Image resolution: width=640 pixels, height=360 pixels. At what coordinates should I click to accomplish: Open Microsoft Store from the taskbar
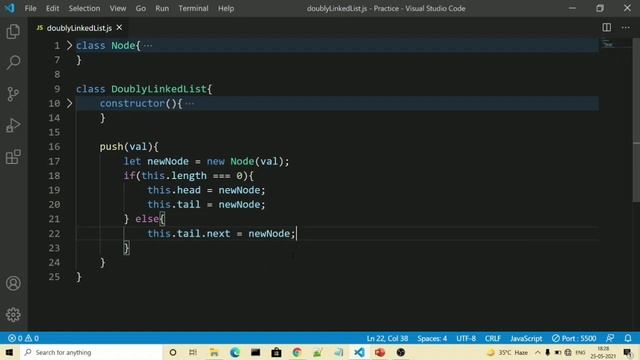[x=276, y=352]
